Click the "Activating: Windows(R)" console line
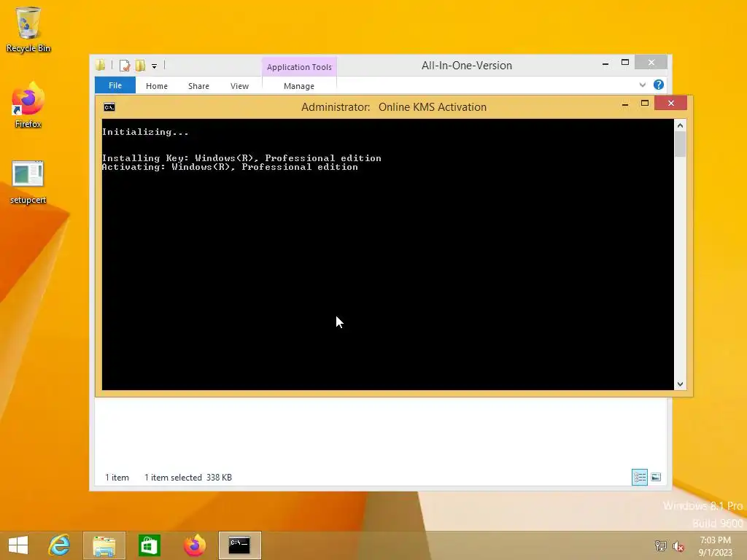The image size is (747, 560). tap(230, 167)
